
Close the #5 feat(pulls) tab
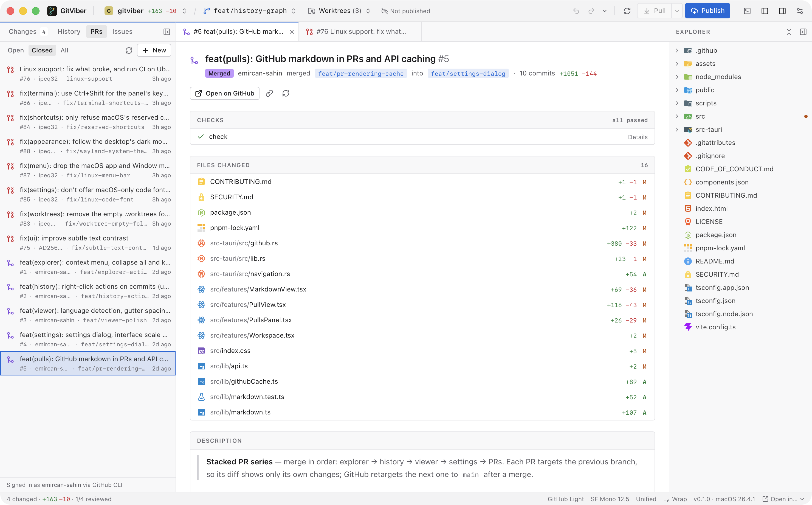[292, 32]
